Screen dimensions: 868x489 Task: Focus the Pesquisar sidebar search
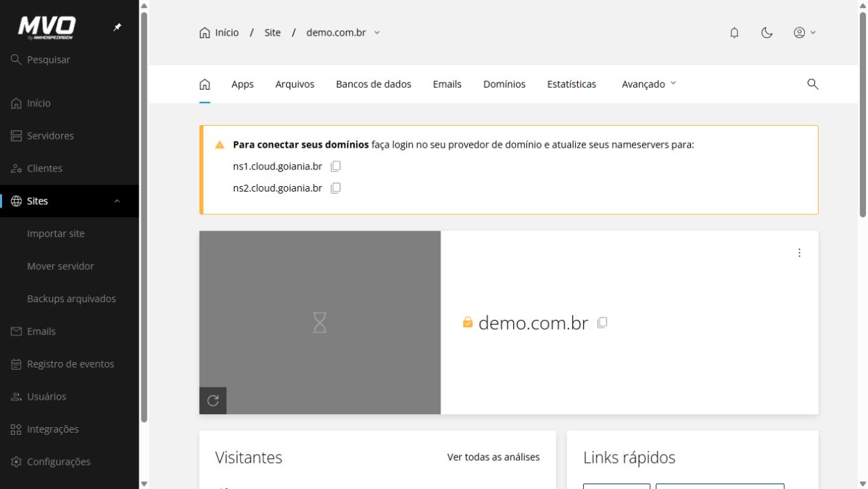pyautogui.click(x=69, y=60)
